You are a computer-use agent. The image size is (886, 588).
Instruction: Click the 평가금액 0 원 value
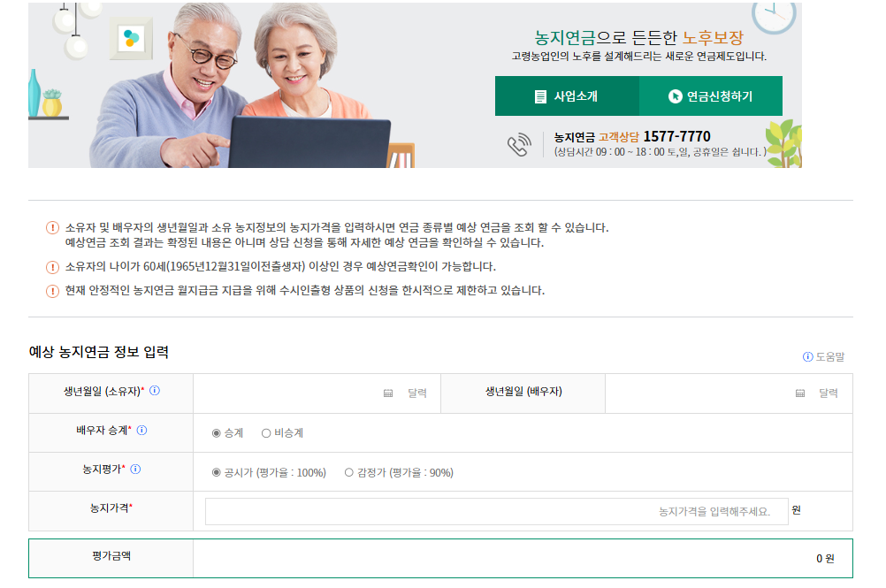coord(825,559)
